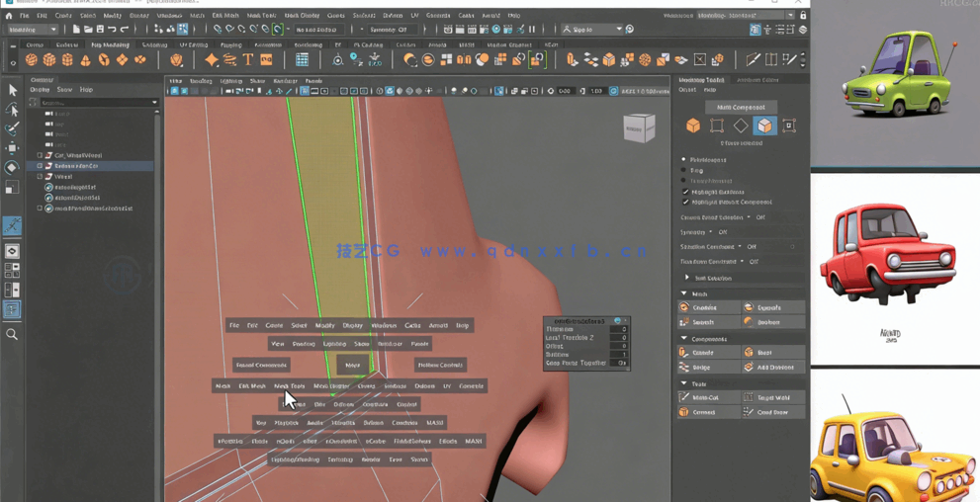Viewport: 980px width, 502px height.
Task: Collapse the Mesh section in toolkit
Action: [x=684, y=293]
